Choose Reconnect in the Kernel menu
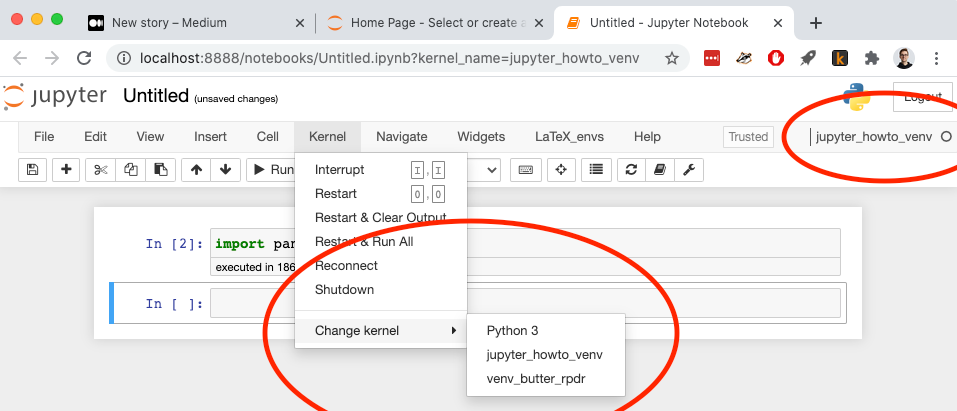Viewport: 957px width, 411px height. click(381, 266)
